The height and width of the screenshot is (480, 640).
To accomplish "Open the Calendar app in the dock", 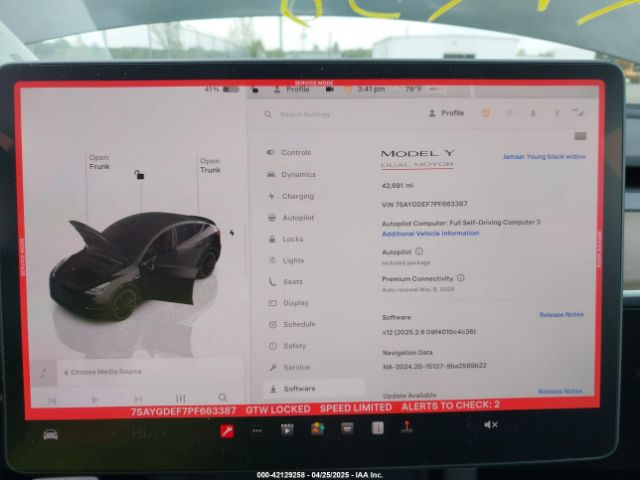I will 347,428.
